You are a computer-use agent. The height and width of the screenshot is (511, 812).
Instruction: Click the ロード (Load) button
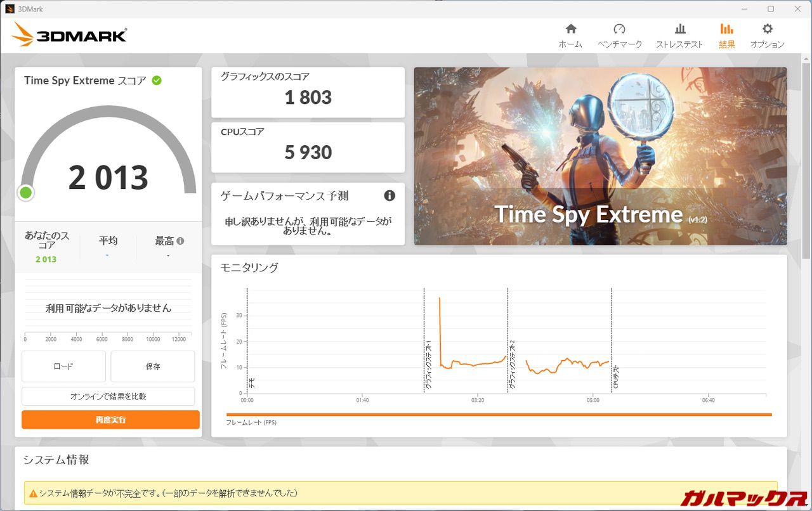click(63, 366)
